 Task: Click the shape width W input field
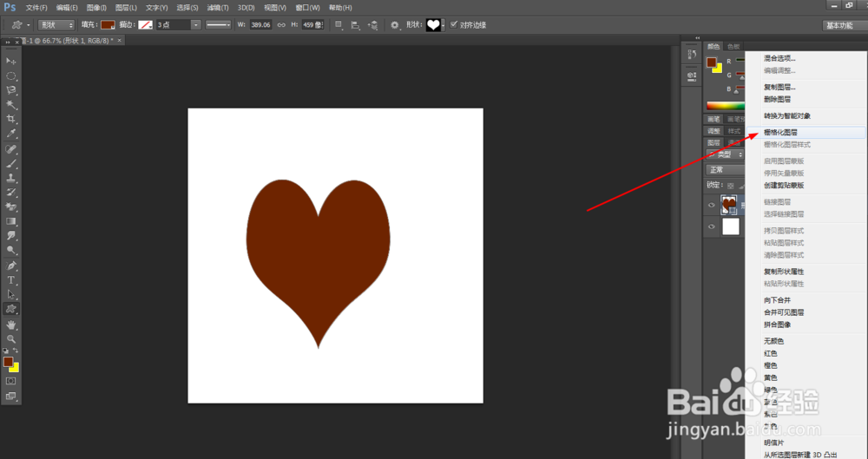coord(260,25)
